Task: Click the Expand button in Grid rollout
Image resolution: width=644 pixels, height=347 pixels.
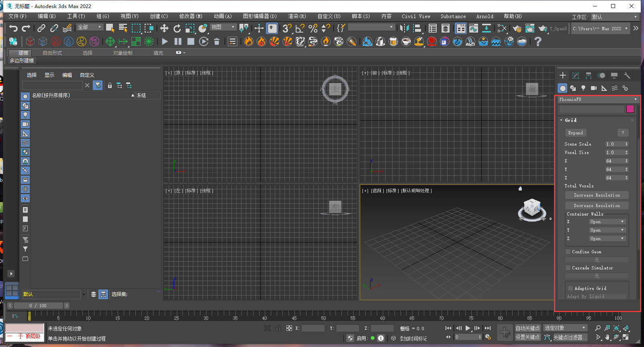Action: pos(576,133)
